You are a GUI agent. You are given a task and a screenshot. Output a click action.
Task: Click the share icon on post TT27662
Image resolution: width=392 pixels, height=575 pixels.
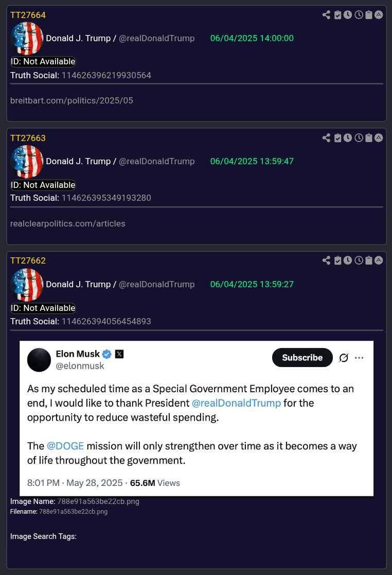pyautogui.click(x=326, y=260)
